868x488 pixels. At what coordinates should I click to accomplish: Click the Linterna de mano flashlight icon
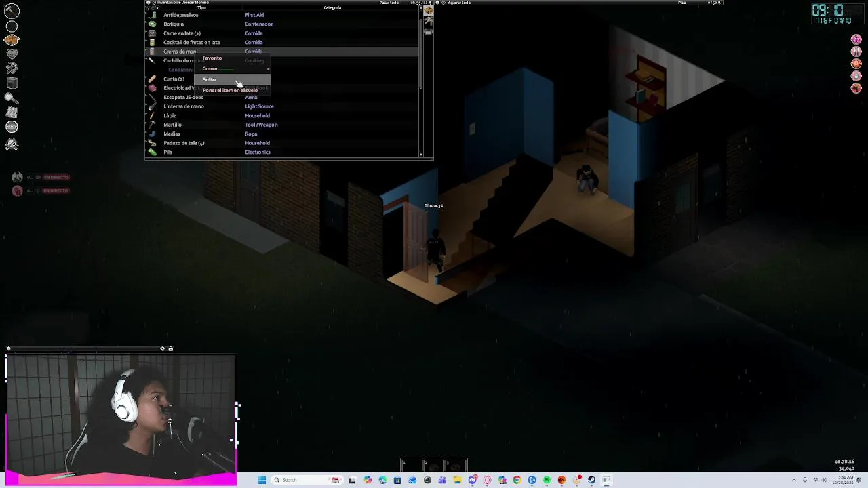(x=152, y=106)
